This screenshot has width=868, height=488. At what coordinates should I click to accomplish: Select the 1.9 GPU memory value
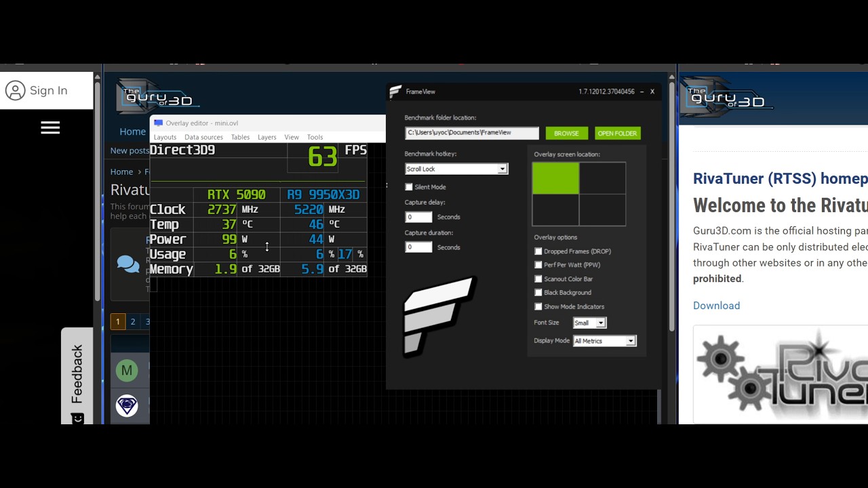[226, 269]
